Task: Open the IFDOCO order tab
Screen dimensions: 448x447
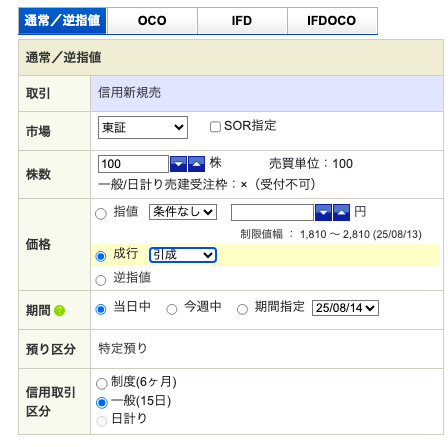Action: point(332,21)
